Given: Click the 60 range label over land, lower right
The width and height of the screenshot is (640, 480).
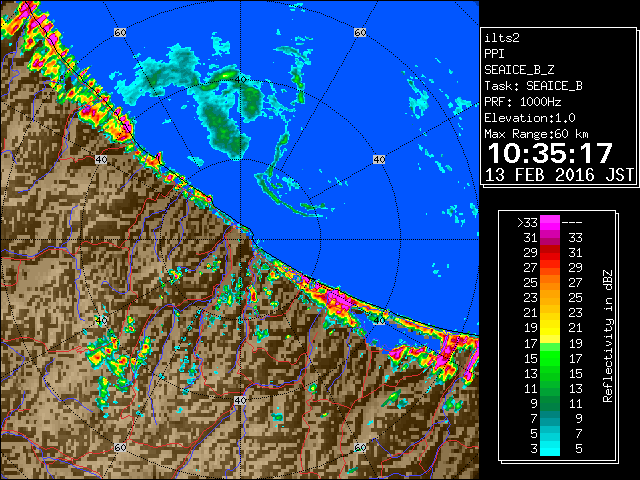Looking at the screenshot, I should tap(360, 448).
